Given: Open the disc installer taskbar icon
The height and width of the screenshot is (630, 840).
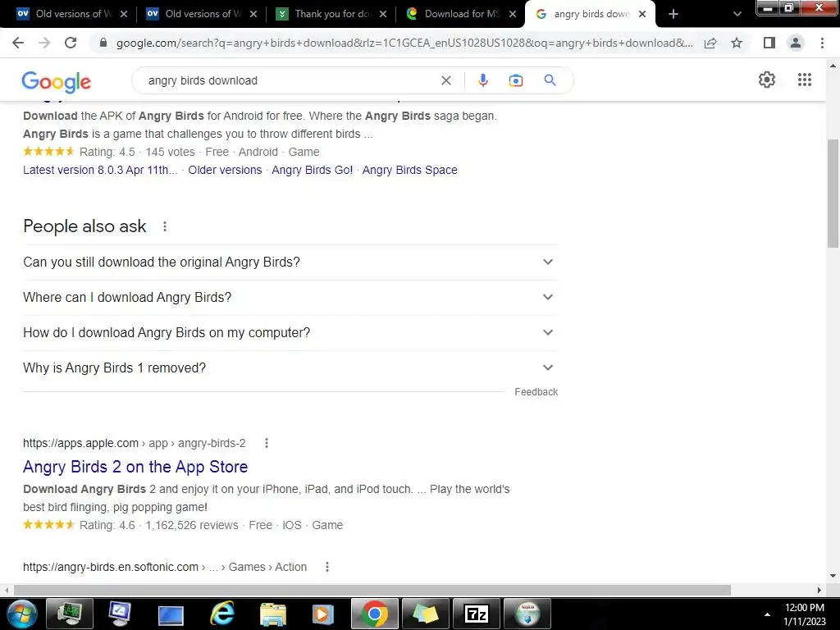Looking at the screenshot, I should tap(527, 614).
